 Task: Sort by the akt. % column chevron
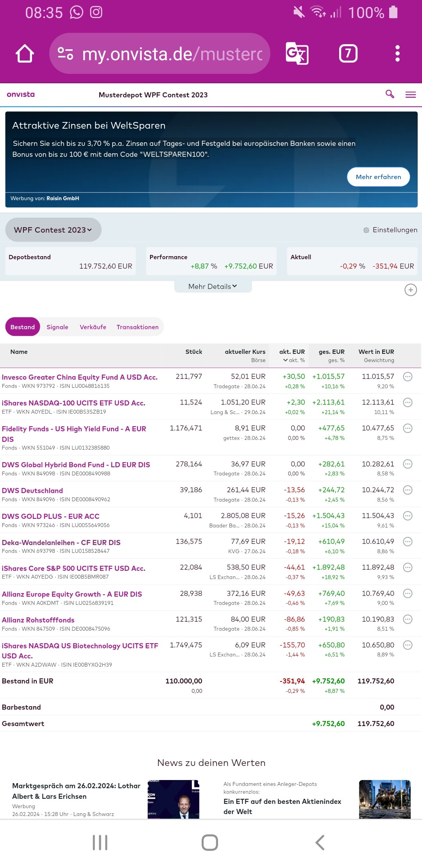(x=286, y=360)
